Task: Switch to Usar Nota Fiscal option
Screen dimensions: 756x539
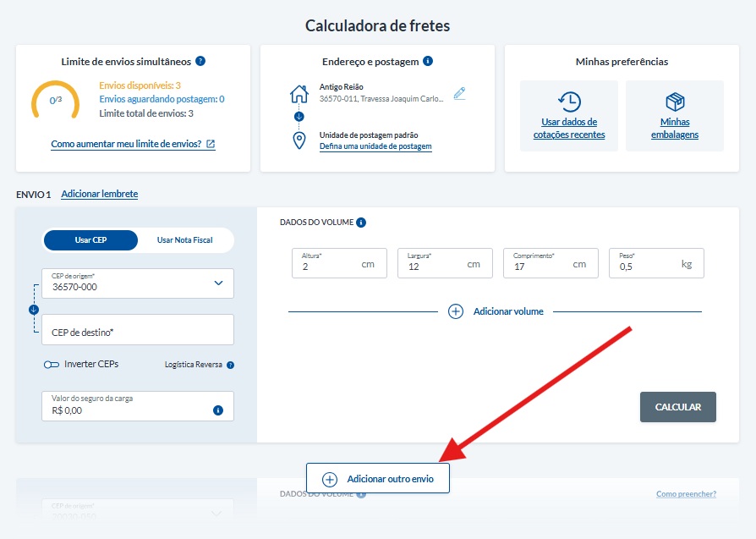Action: click(184, 240)
